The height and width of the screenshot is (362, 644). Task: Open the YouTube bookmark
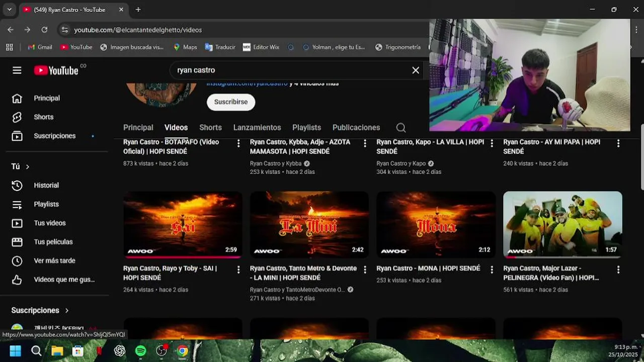tap(76, 47)
